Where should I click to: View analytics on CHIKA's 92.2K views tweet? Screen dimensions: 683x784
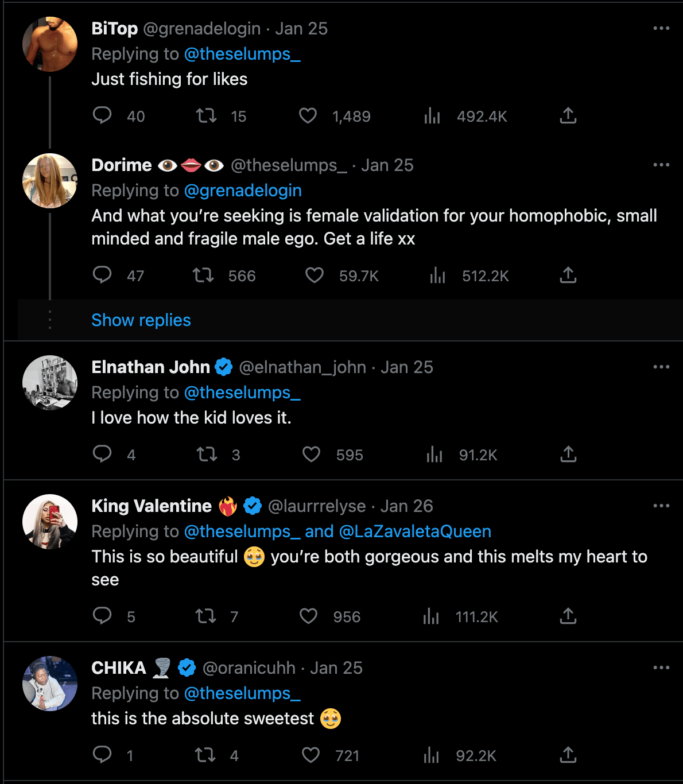(432, 755)
